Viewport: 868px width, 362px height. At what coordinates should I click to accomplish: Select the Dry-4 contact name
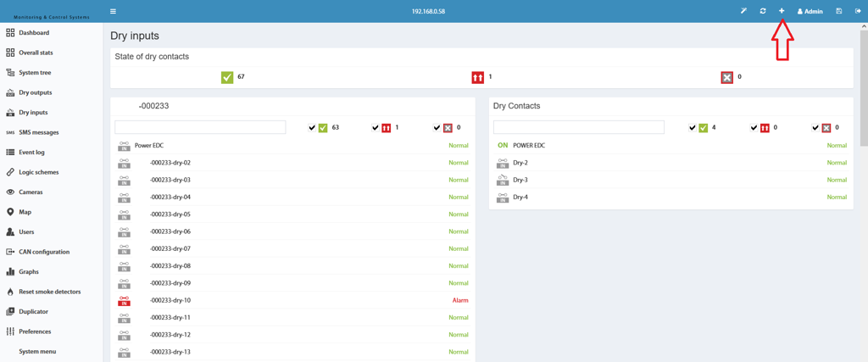click(520, 197)
